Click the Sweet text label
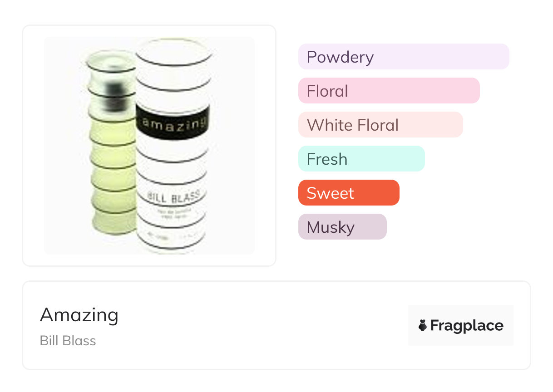Viewport: 553px width, 392px height. (330, 193)
